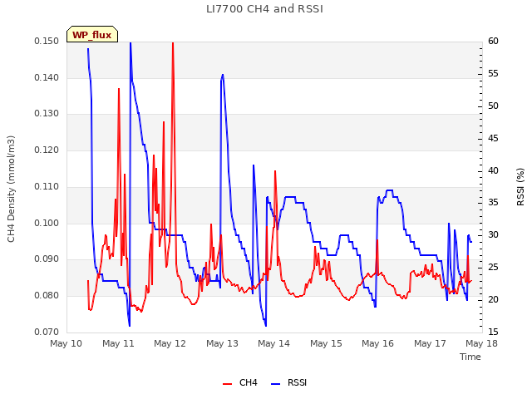Click the blue RSSI legend color marker

(275, 384)
